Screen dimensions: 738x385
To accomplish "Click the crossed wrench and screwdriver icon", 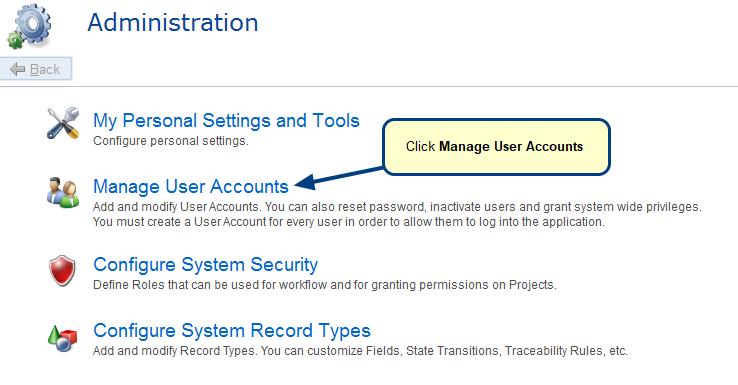I will 63,123.
